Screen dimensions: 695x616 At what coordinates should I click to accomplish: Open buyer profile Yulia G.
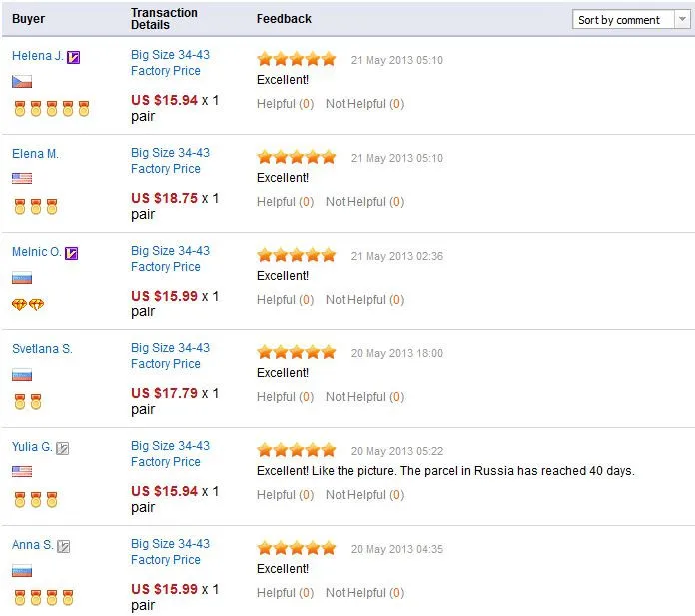32,447
